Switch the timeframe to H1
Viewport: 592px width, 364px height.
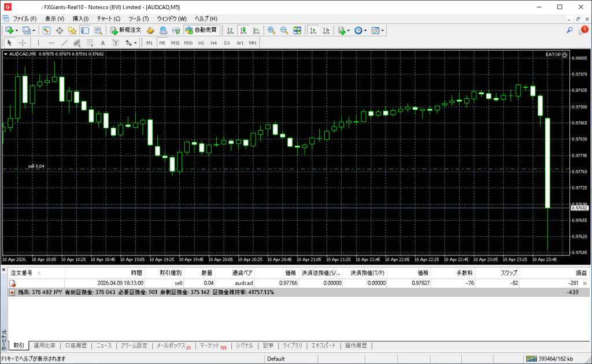(x=201, y=43)
